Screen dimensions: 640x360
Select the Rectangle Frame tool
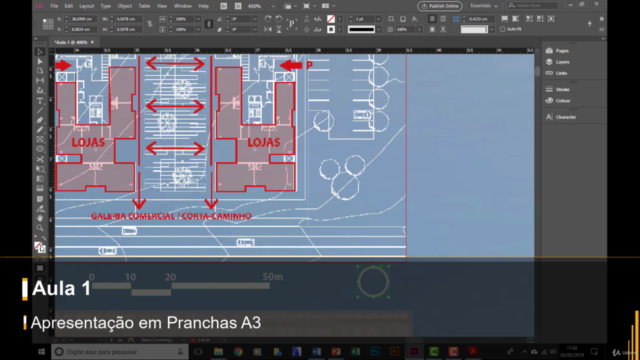pos(40,140)
